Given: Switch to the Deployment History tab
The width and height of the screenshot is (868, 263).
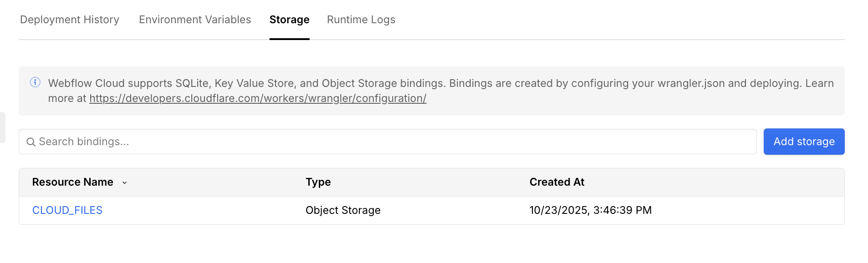Looking at the screenshot, I should pyautogui.click(x=69, y=20).
